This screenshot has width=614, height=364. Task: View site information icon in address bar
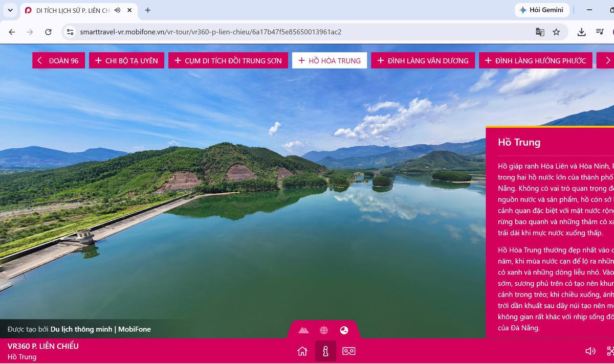pyautogui.click(x=71, y=32)
